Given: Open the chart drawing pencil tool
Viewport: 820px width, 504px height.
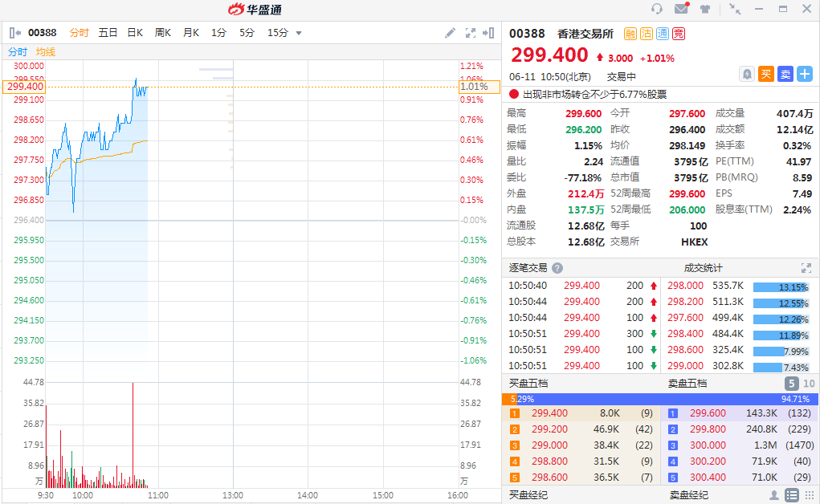Looking at the screenshot, I should (x=451, y=33).
